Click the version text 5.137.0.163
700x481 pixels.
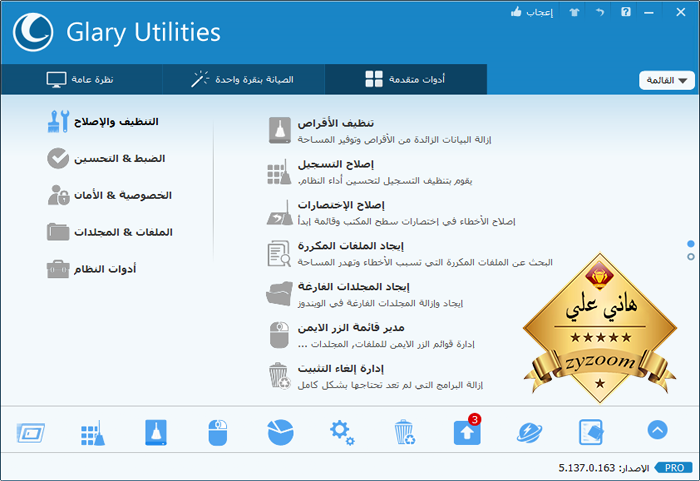(x=587, y=468)
